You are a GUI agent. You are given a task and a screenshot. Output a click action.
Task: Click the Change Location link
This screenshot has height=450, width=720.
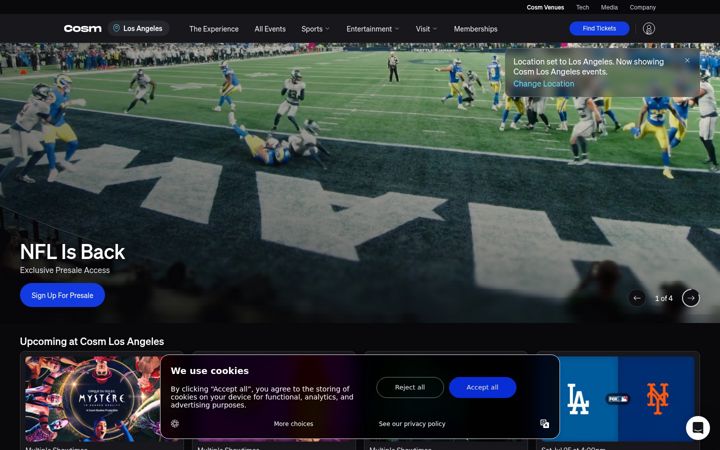[x=544, y=84]
